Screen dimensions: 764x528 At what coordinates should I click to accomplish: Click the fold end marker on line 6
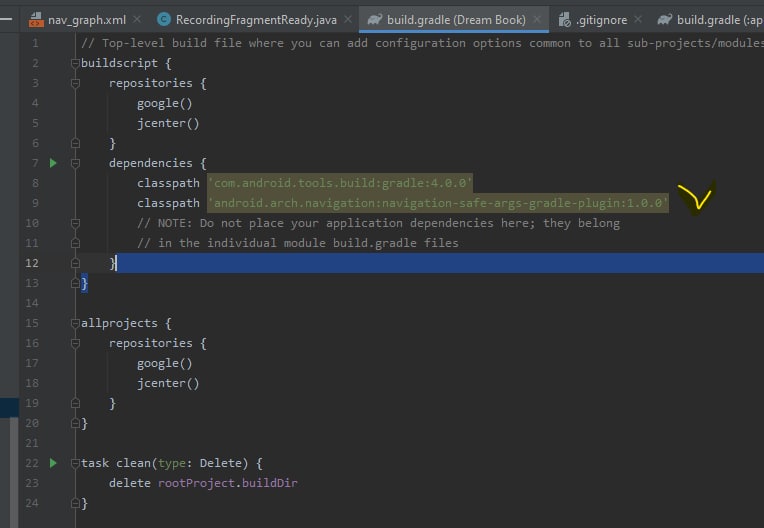click(x=75, y=143)
